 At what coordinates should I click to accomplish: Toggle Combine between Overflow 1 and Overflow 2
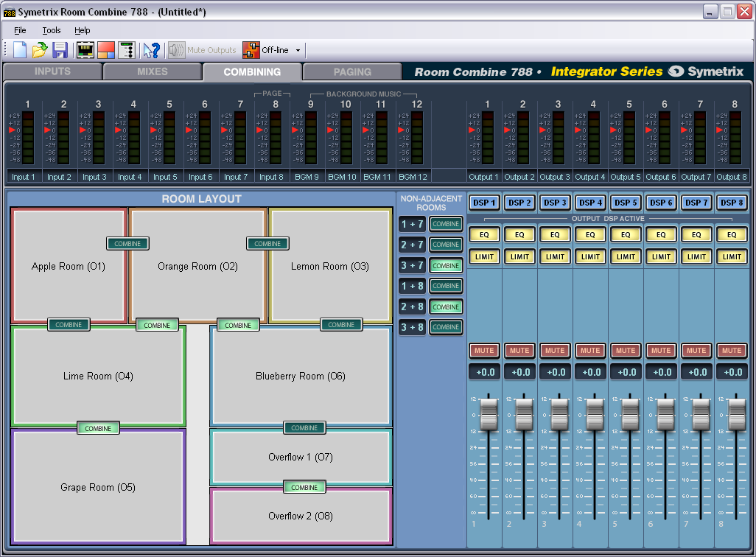[305, 487]
